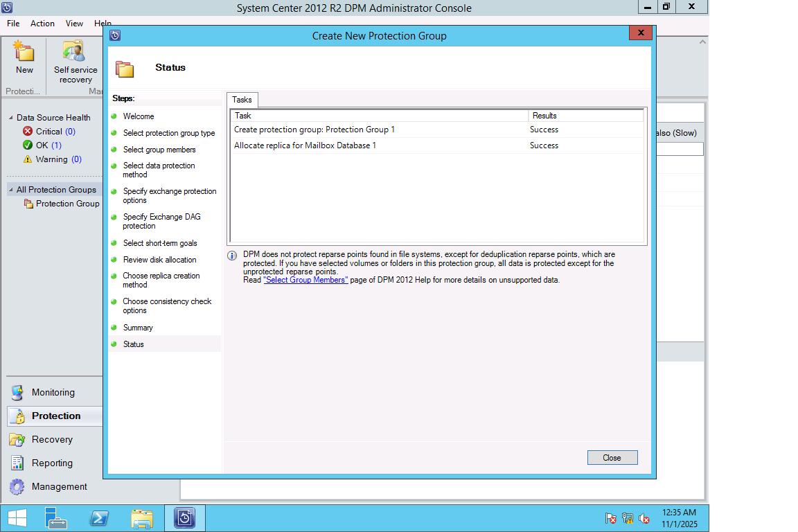This screenshot has height=532, width=798.
Task: Open the View menu
Action: pos(74,24)
